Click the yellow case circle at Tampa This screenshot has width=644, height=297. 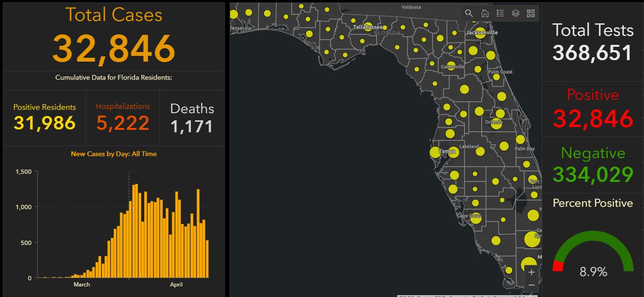pyautogui.click(x=435, y=153)
